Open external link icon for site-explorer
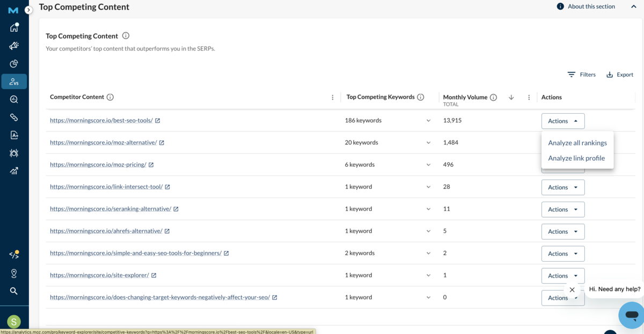Screen dimensions: 644x334 point(154,276)
